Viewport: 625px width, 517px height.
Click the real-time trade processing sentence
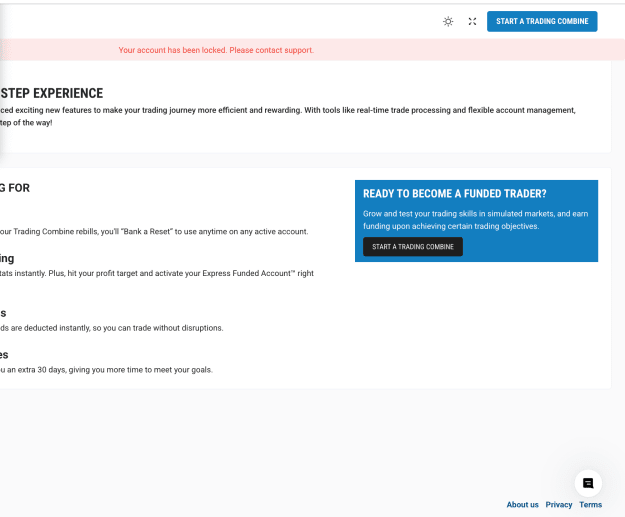coord(288,116)
